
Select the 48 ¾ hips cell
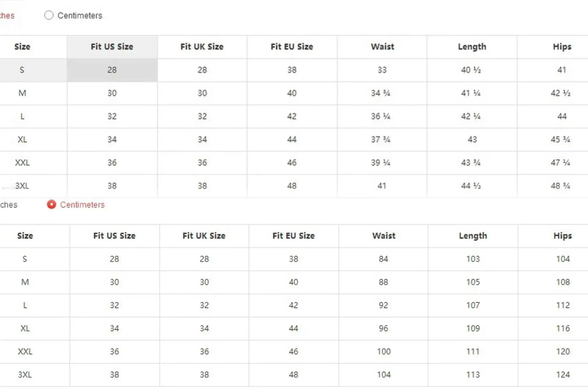(560, 186)
